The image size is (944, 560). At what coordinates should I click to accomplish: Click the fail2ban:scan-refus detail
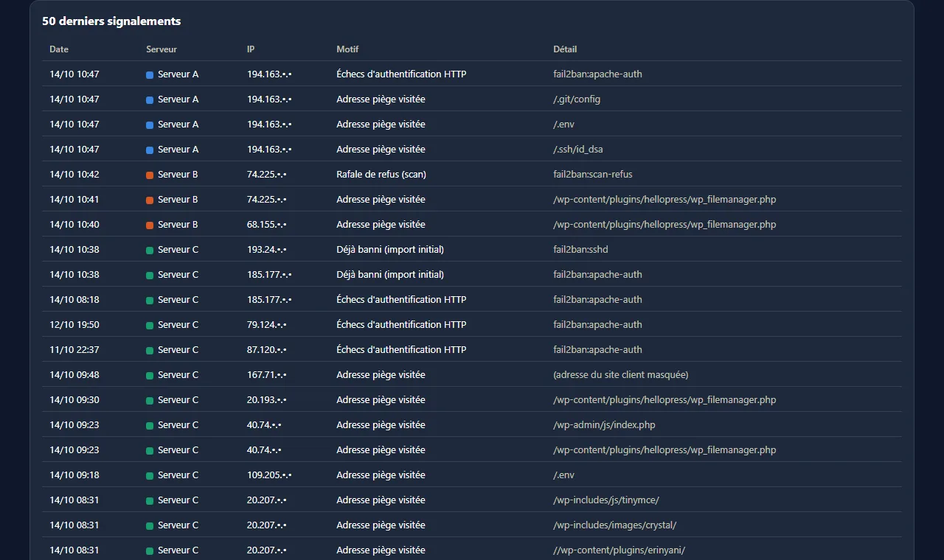pyautogui.click(x=593, y=175)
